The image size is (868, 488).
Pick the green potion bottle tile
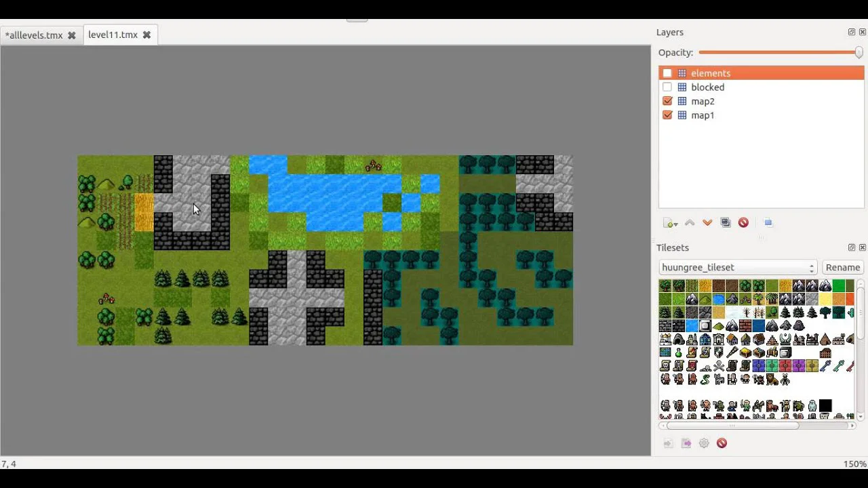pyautogui.click(x=678, y=352)
